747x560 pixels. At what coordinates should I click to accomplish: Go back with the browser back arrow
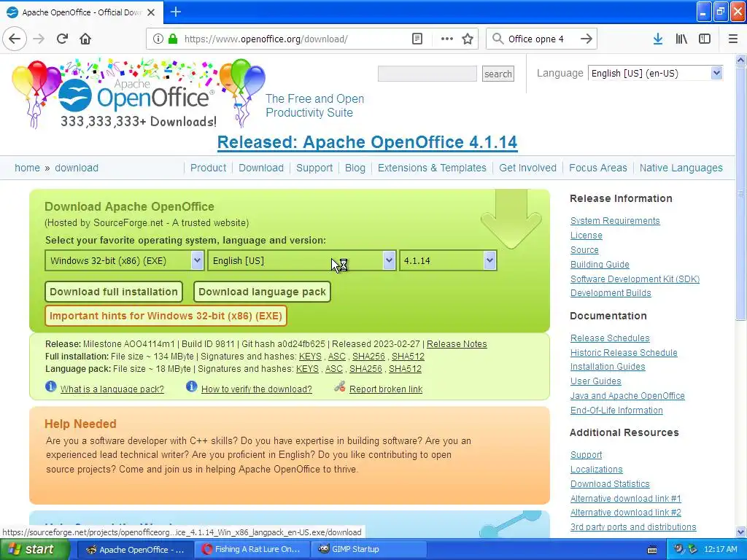click(x=15, y=39)
